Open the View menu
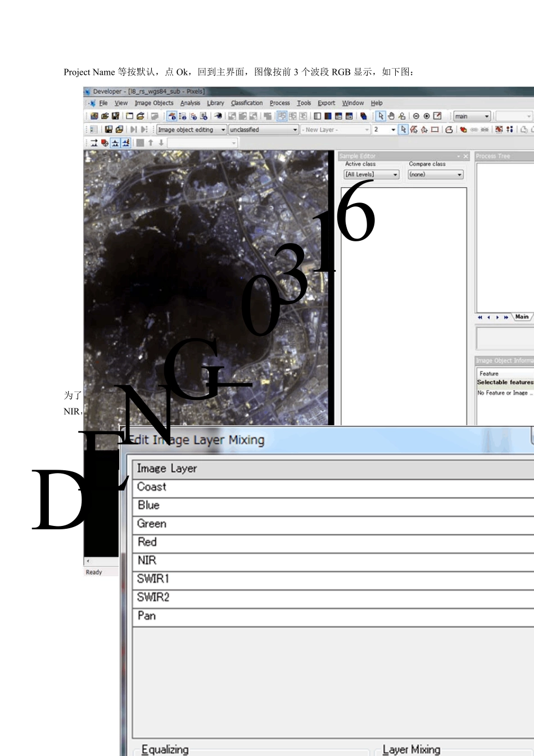 [121, 103]
